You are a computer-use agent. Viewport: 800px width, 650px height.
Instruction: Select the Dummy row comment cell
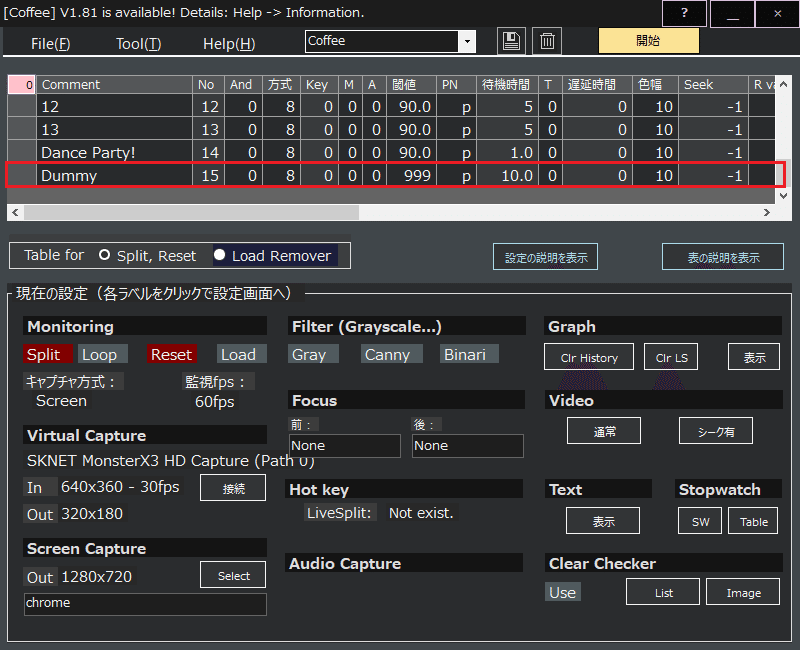click(x=115, y=176)
